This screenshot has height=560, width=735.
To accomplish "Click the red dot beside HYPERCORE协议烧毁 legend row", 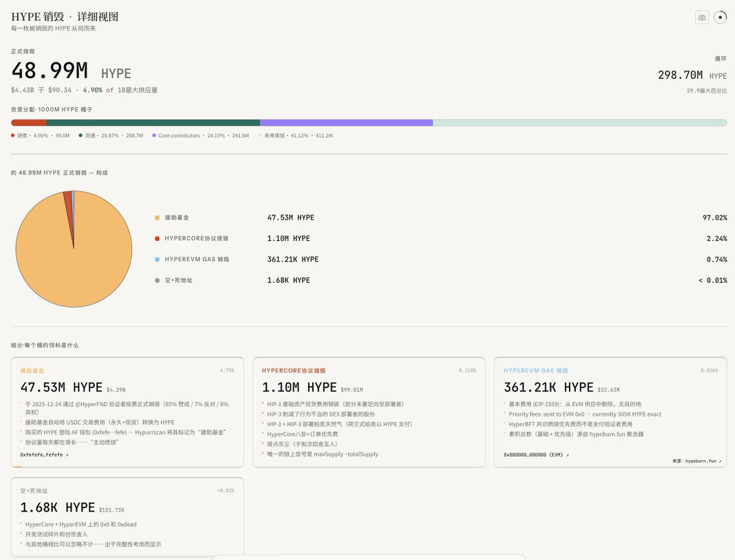I will coord(157,238).
